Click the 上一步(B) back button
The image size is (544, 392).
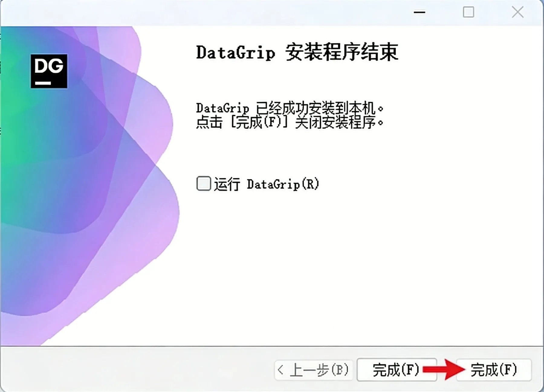(x=313, y=370)
